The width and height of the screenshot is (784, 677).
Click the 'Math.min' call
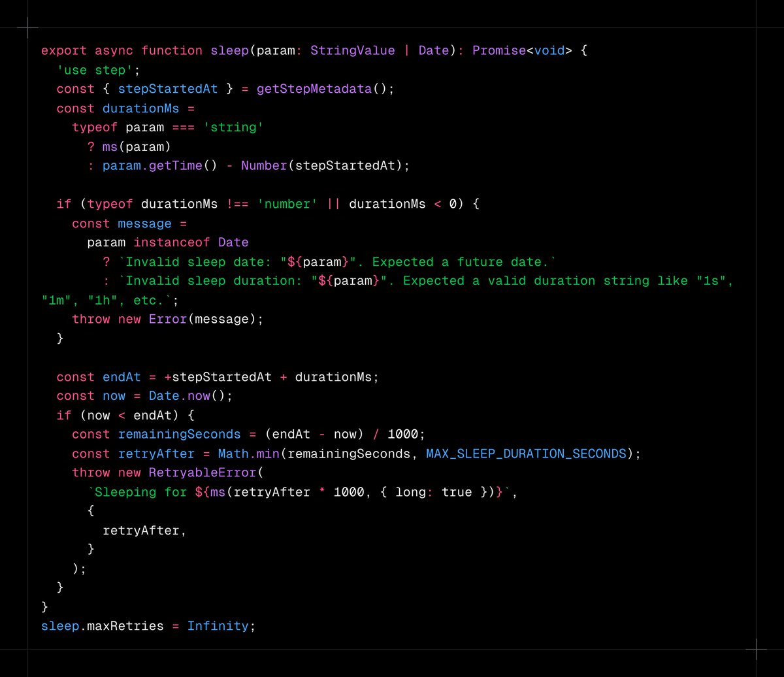[x=249, y=454]
